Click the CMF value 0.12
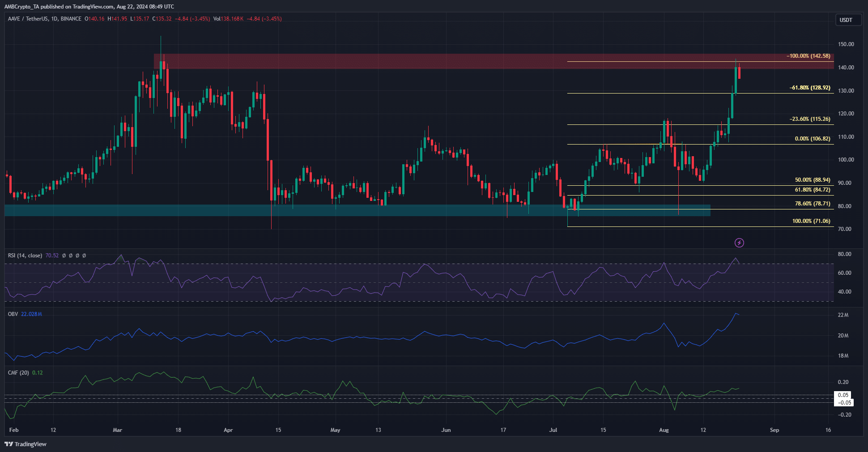Viewport: 868px width, 452px height. [38, 373]
